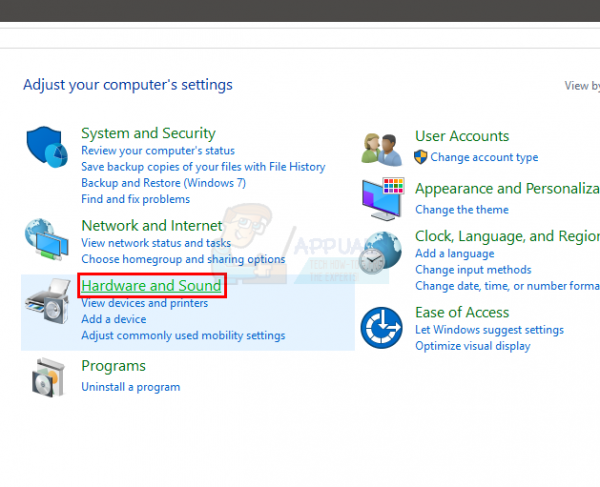This screenshot has width=600, height=487.
Task: Open Hardware and Sound category
Action: click(x=152, y=286)
